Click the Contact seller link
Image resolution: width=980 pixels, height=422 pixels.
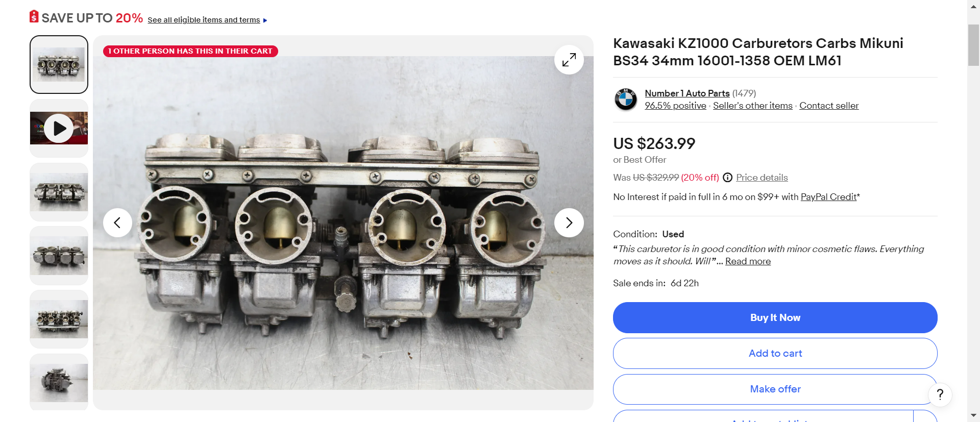(828, 106)
